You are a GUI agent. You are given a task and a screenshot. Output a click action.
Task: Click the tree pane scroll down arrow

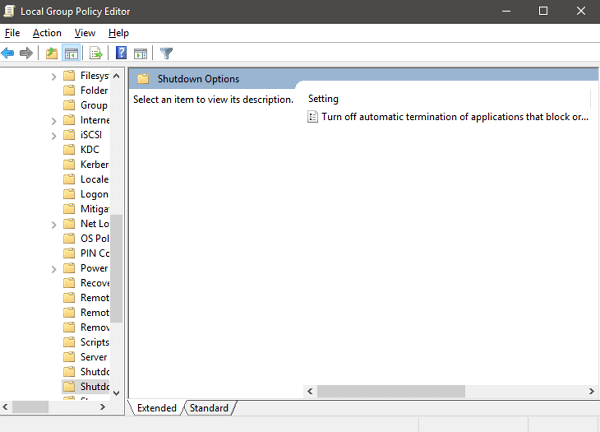tap(116, 393)
